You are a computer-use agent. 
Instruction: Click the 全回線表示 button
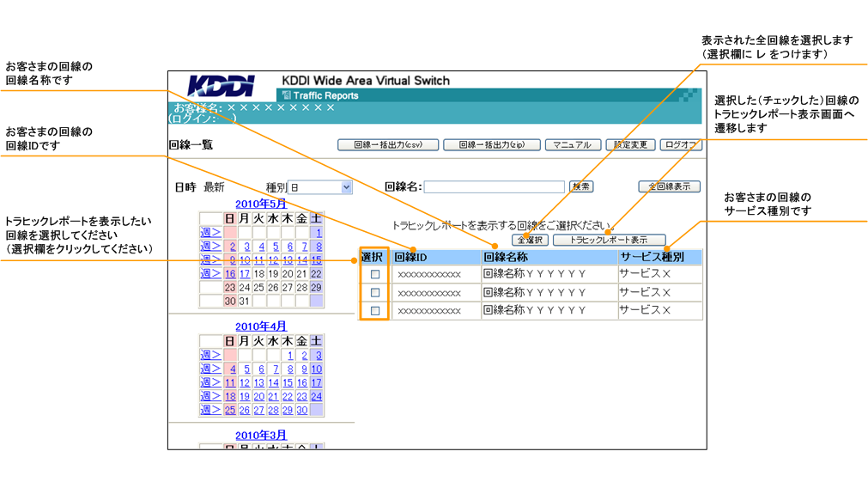tap(670, 186)
